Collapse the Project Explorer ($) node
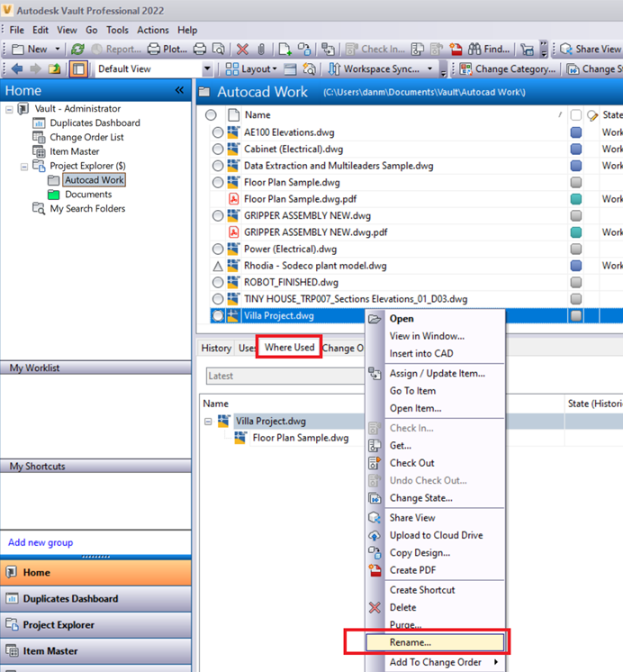 pyautogui.click(x=24, y=167)
